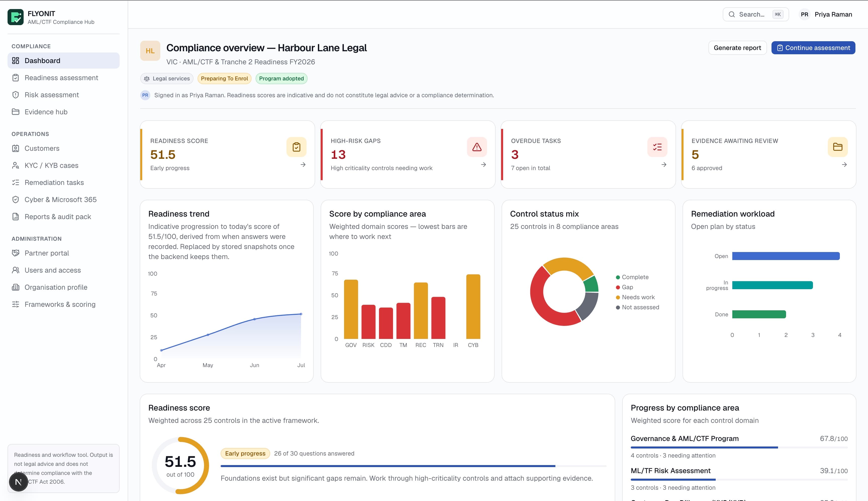
Task: Click the Remediation tasks checklist icon
Action: (16, 182)
